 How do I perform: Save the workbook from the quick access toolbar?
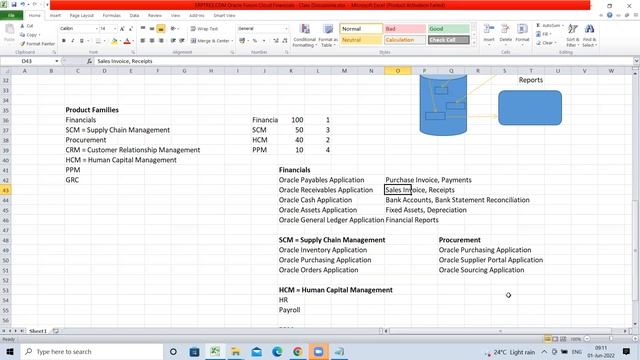(14, 4)
